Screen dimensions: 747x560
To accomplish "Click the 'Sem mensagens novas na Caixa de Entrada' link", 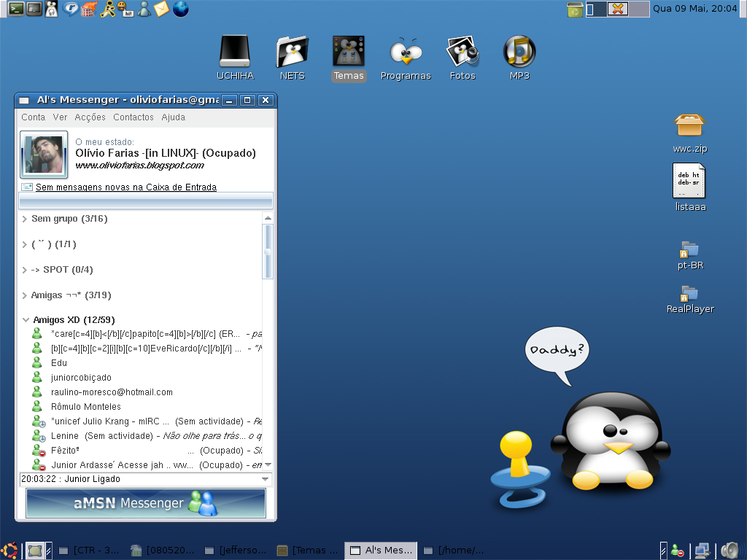I will (126, 187).
